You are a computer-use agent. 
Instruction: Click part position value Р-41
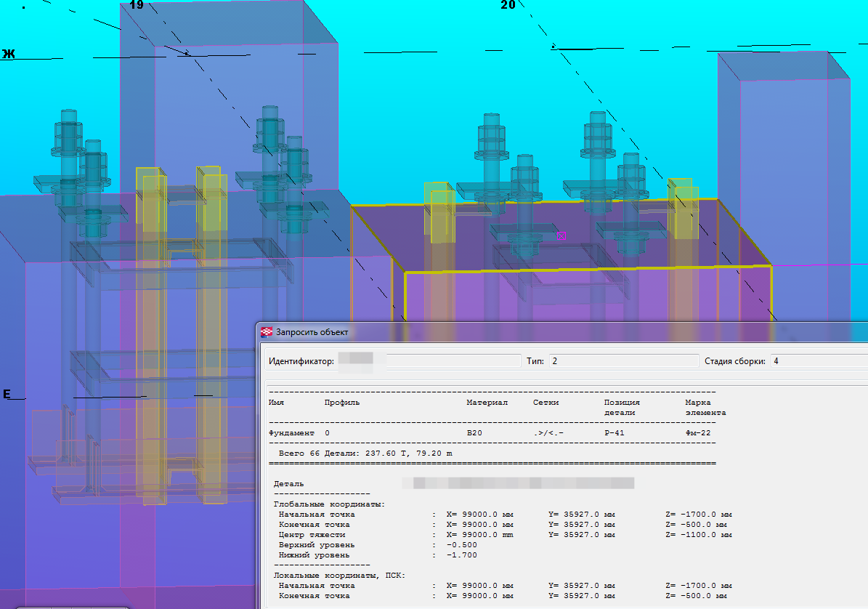pos(616,432)
